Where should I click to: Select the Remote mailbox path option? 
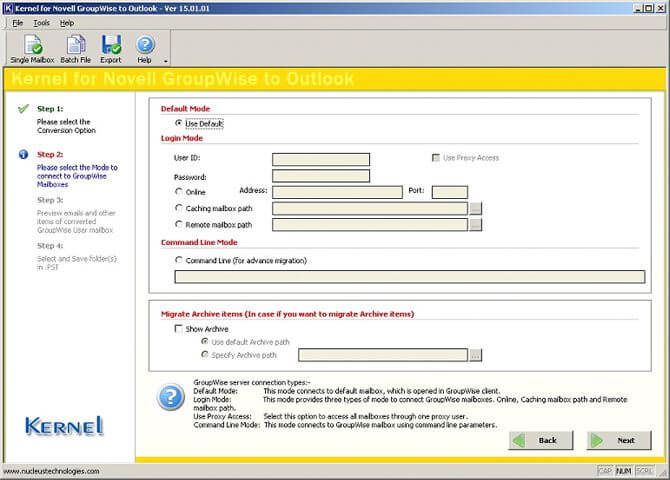pos(179,224)
